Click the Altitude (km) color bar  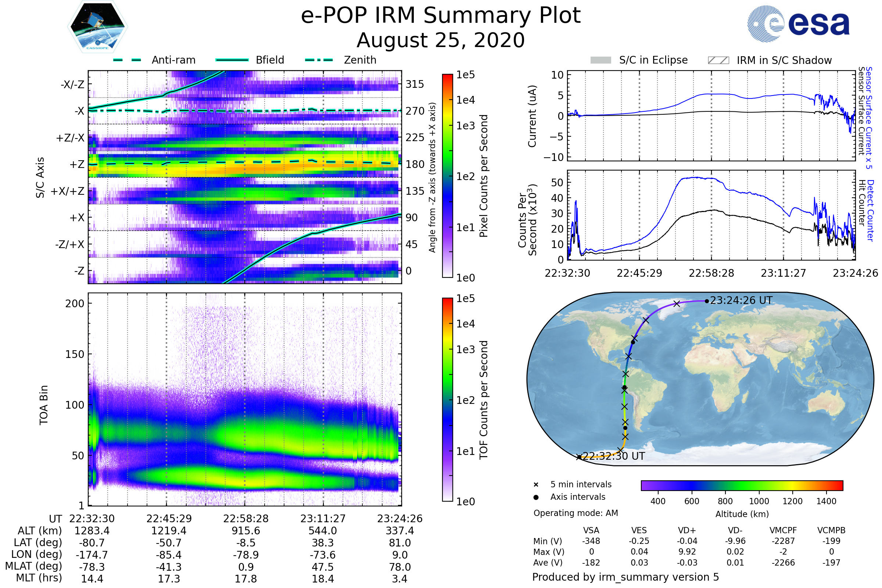click(742, 485)
